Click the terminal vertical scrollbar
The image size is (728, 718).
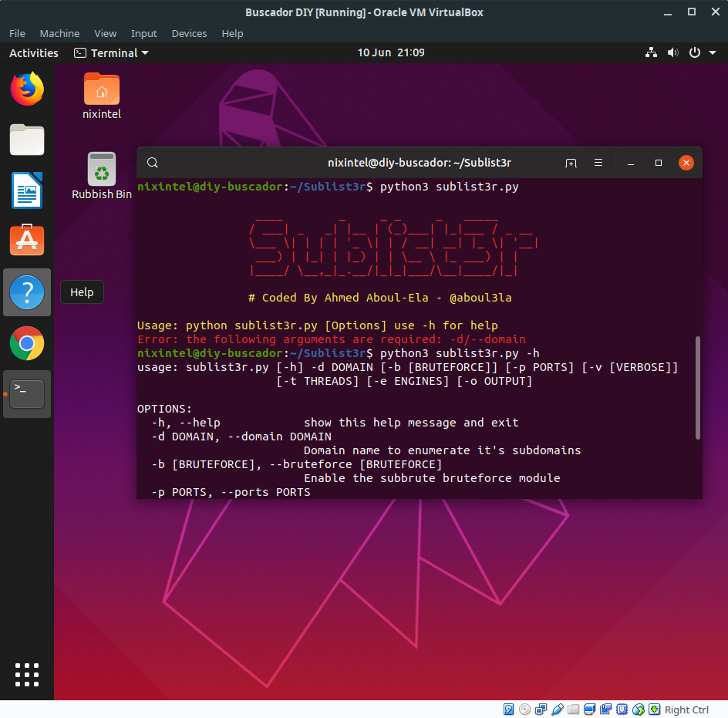pyautogui.click(x=698, y=387)
